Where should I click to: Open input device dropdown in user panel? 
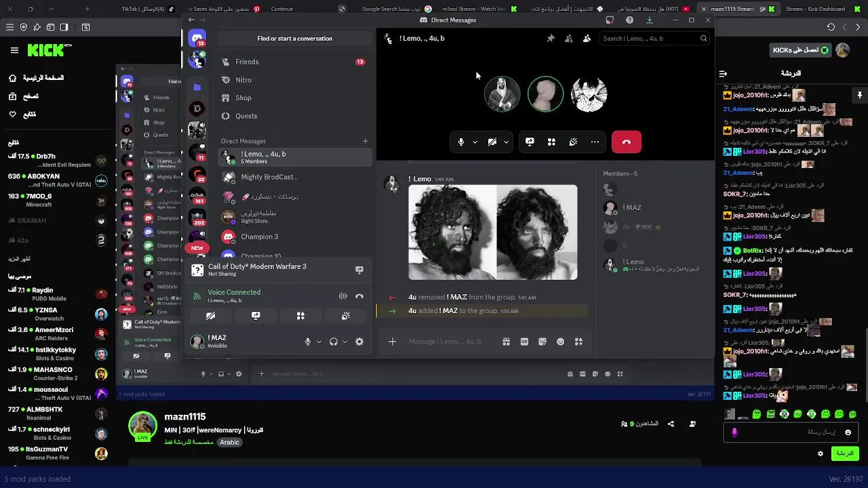coord(319,342)
